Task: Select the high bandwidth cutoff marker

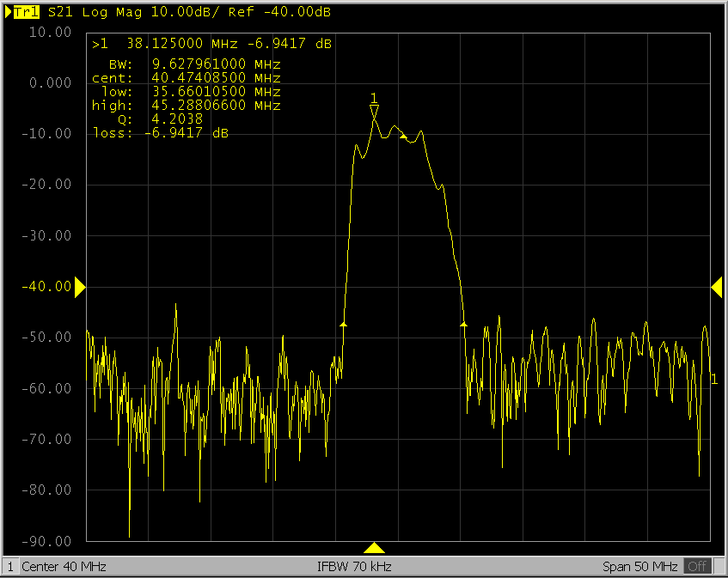Action: [x=464, y=324]
